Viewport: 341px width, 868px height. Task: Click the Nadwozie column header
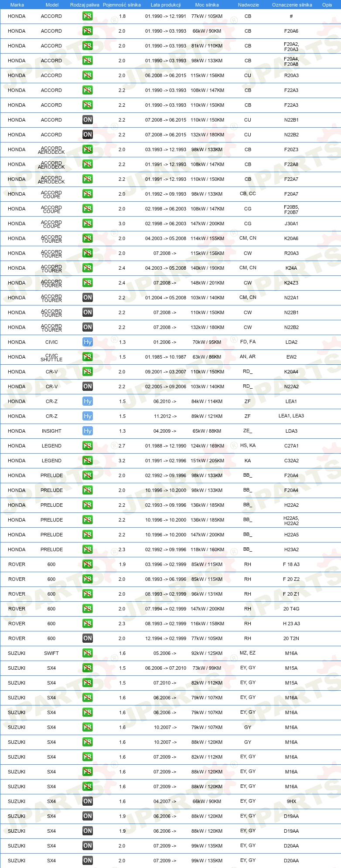pyautogui.click(x=249, y=5)
